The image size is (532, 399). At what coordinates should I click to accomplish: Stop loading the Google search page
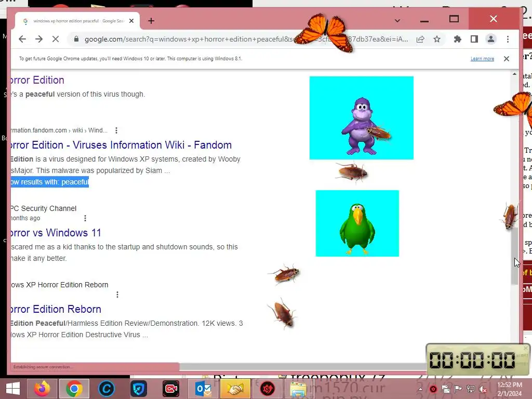(56, 39)
